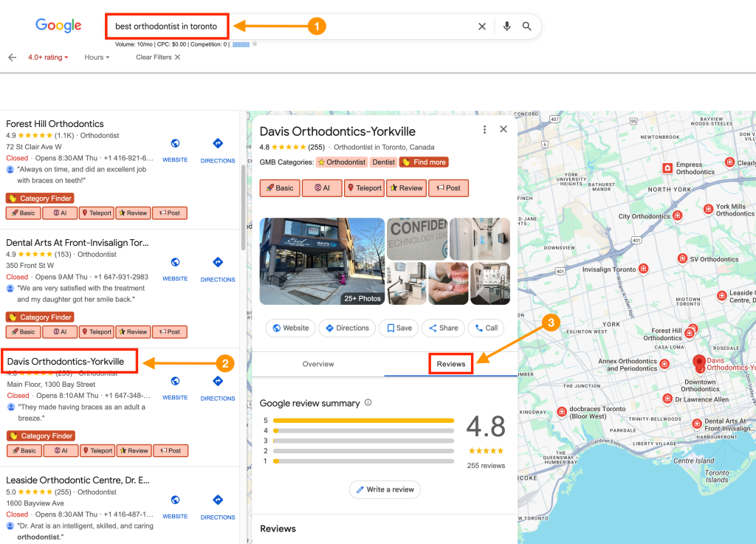Open Davis Orthodontics-Yorkville website globe icon in list
Screen dimensions: 756x544
pos(175,381)
